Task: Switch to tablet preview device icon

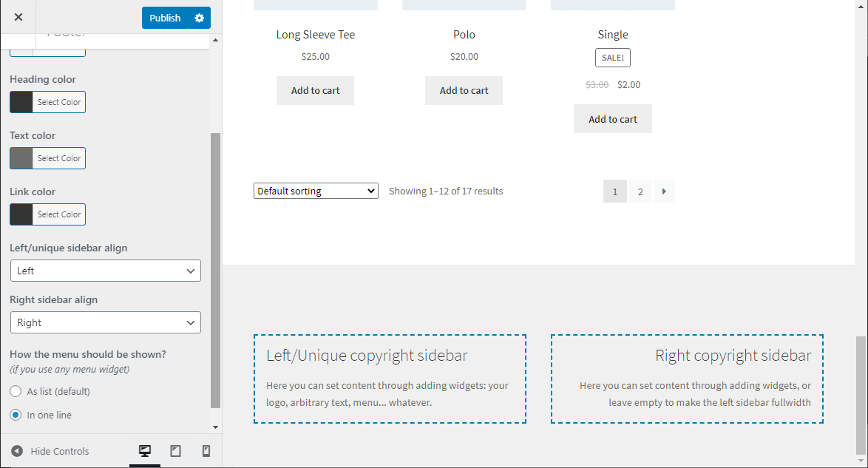Action: [x=175, y=451]
